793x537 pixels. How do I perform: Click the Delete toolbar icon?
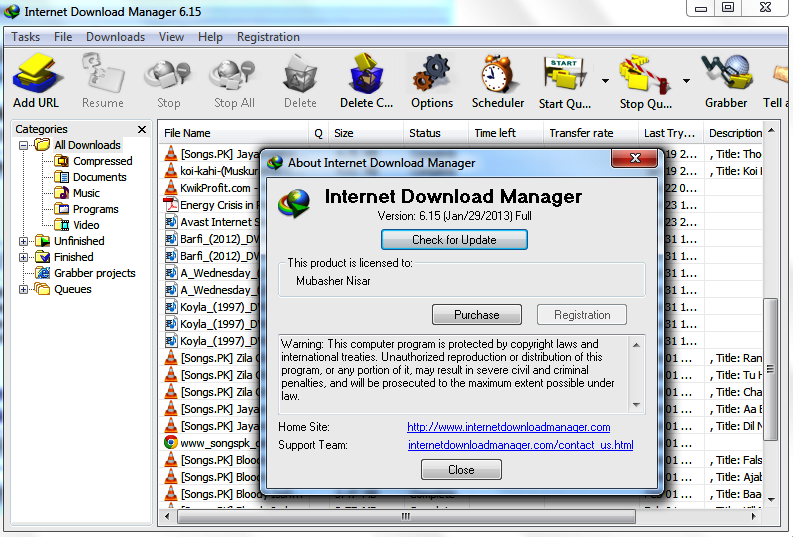click(299, 75)
